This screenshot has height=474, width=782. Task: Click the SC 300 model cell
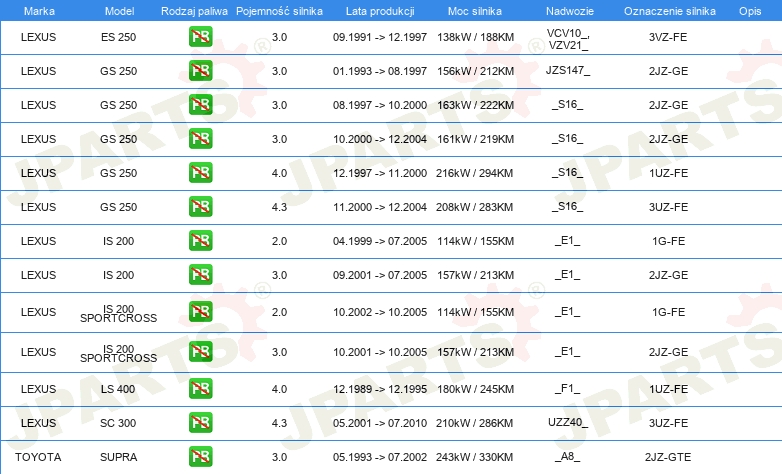(118, 423)
